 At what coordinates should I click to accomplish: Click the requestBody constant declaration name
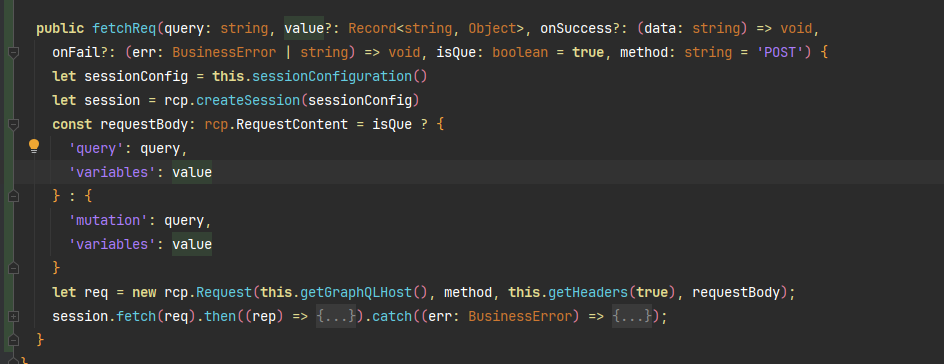click(144, 125)
